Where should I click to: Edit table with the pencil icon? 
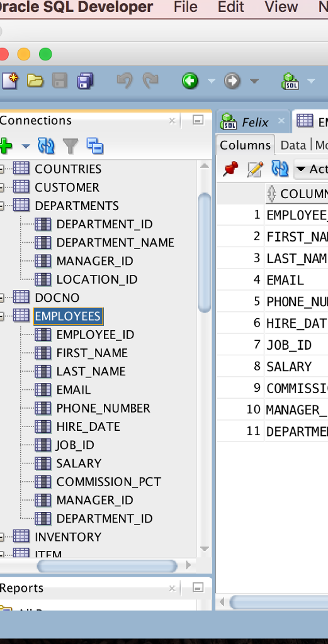coord(255,169)
